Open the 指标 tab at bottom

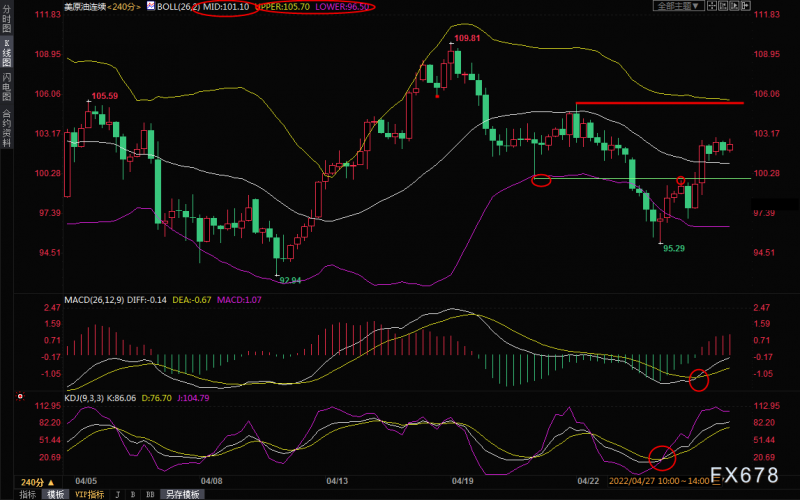tap(27, 494)
